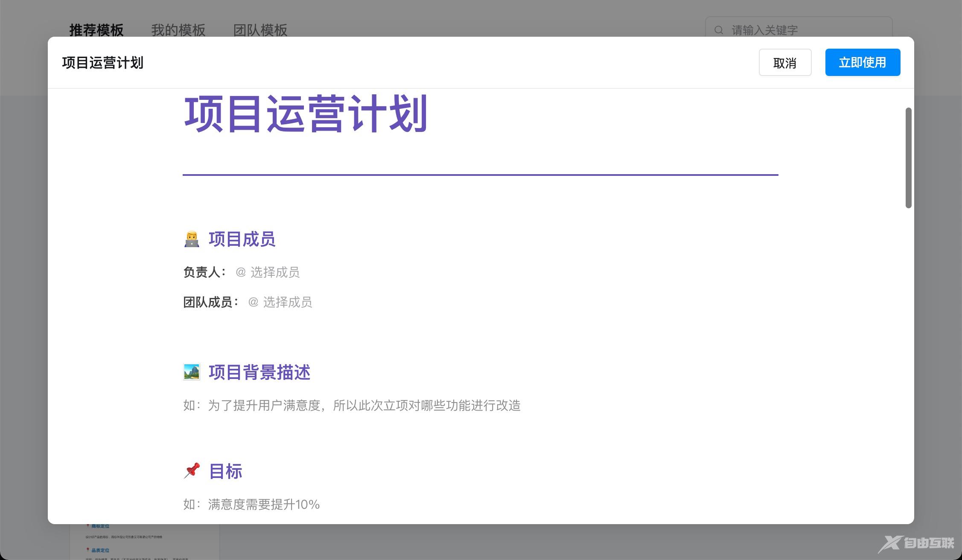Click the placeholder text 如：满意度需要提升10%

[x=251, y=504]
